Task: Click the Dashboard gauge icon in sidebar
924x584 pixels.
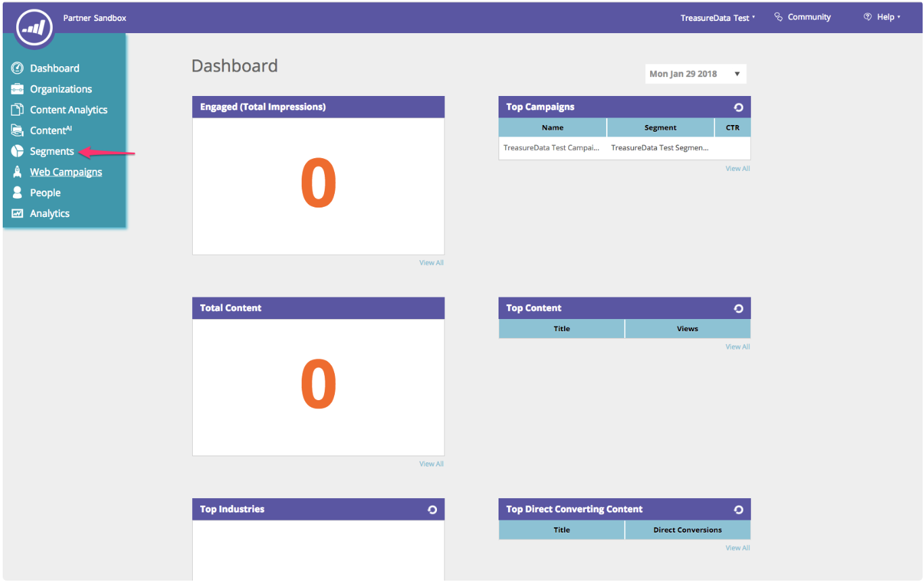Action: point(18,68)
